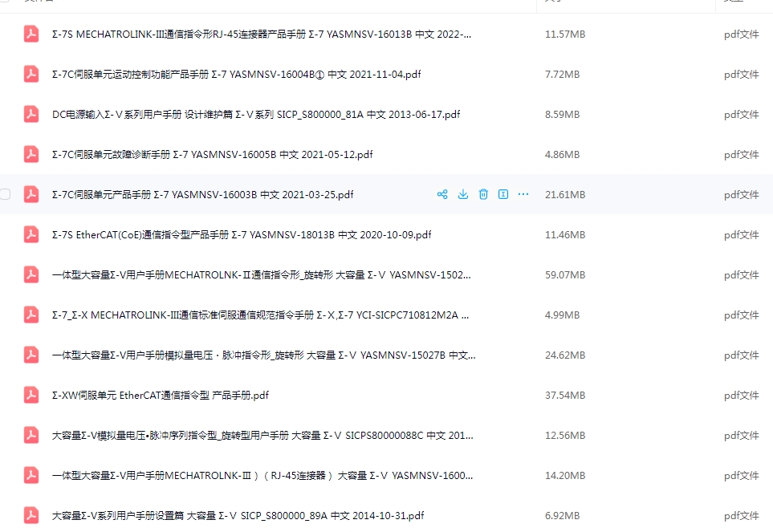
Task: Open more actions for Σ-7C伺服单元产品手册 16003B
Action: click(x=523, y=194)
